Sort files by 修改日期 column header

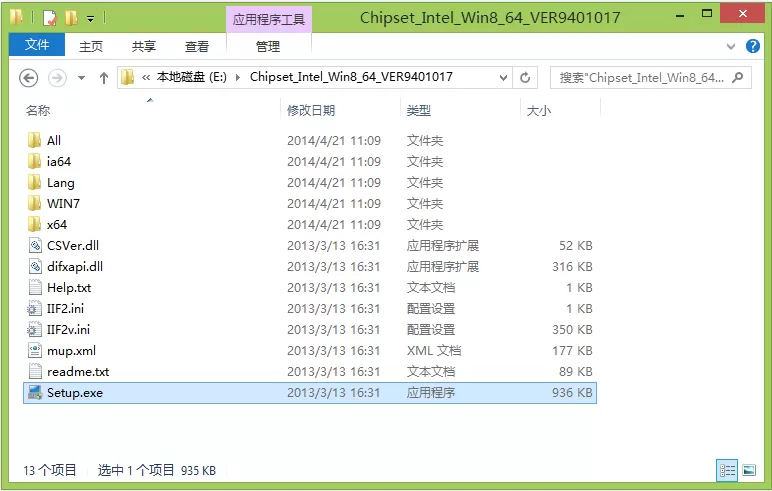tap(311, 110)
